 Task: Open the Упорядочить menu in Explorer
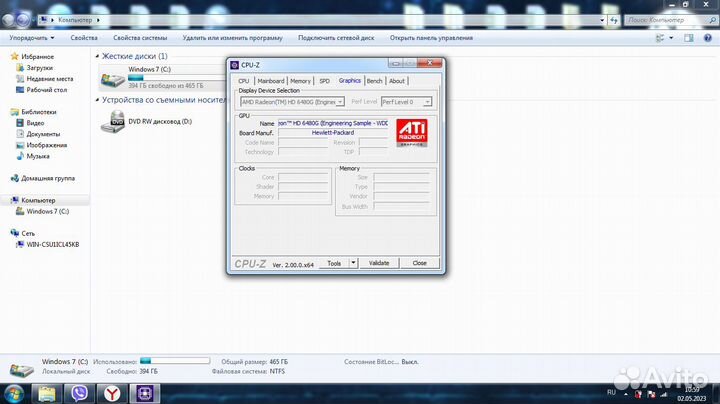31,38
